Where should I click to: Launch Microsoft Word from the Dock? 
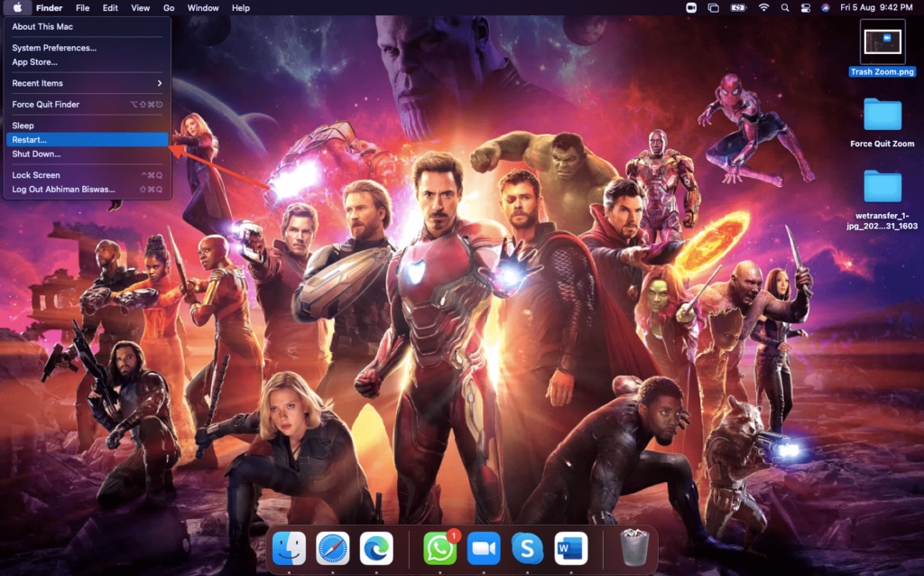571,548
